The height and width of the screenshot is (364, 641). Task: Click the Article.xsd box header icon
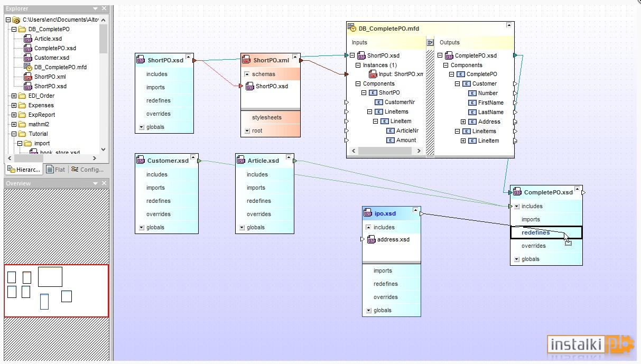241,161
